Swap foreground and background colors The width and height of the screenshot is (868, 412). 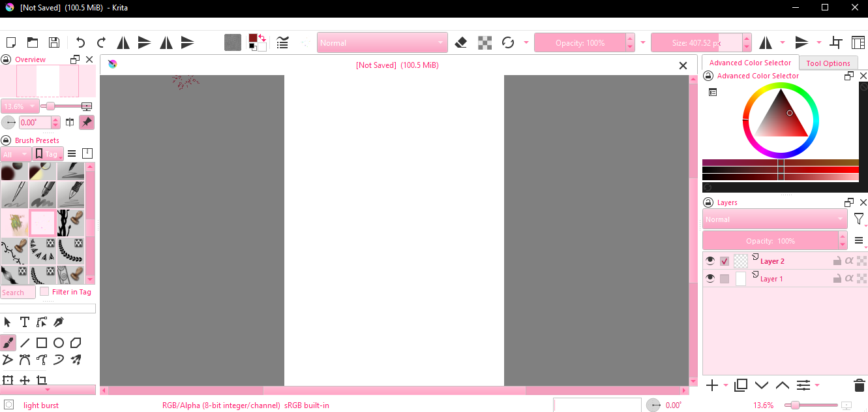(x=262, y=38)
